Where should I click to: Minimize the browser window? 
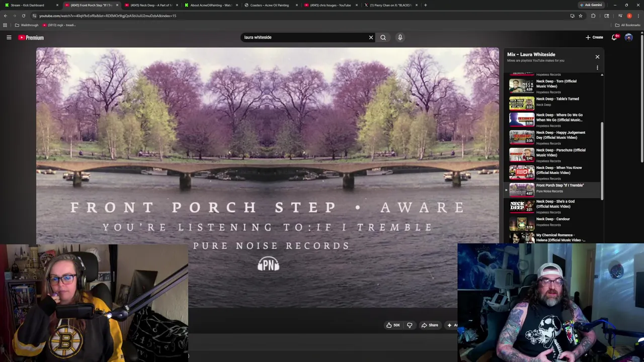coord(615,5)
